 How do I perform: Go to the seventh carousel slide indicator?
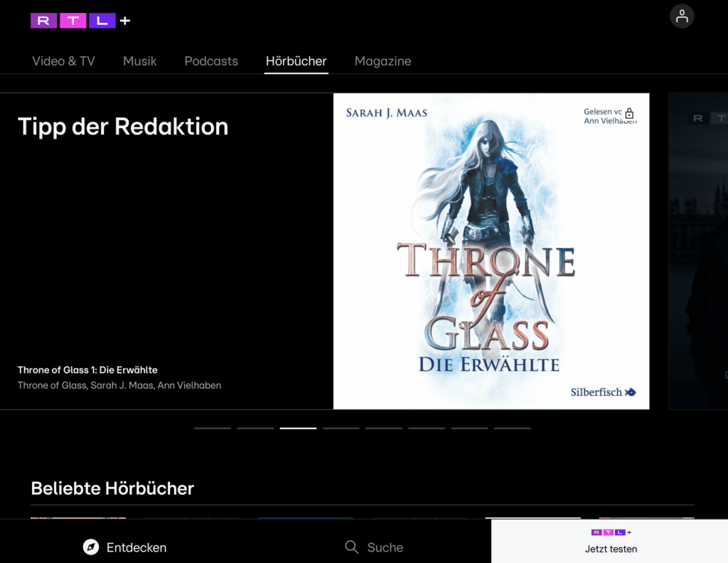pos(469,429)
